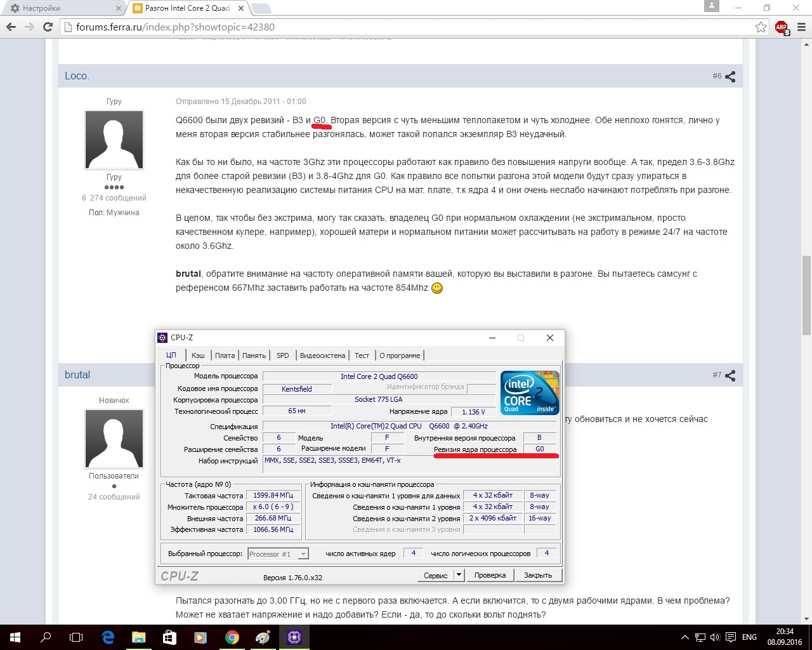Open Action Center notifications icon
The width and height of the screenshot is (812, 650).
[x=731, y=637]
